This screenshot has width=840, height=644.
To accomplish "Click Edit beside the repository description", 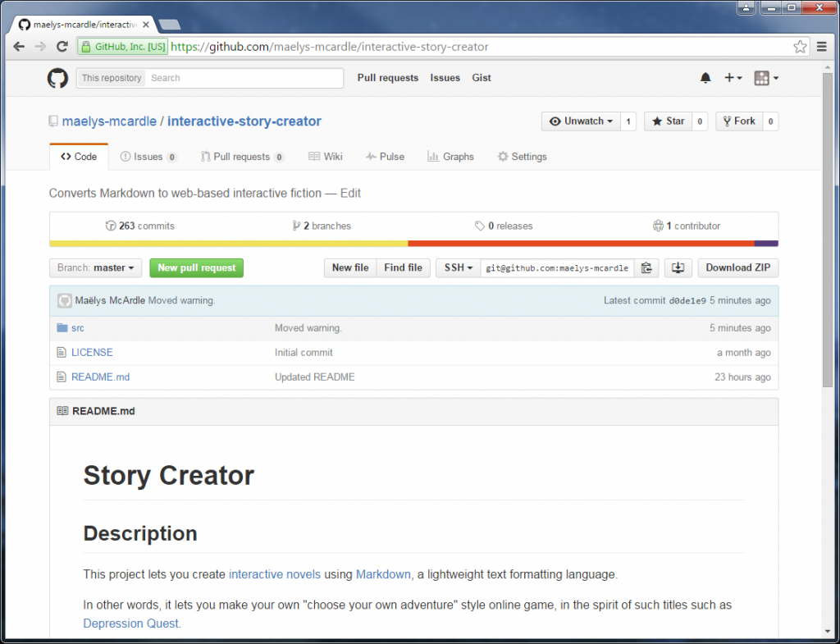I will pos(350,194).
